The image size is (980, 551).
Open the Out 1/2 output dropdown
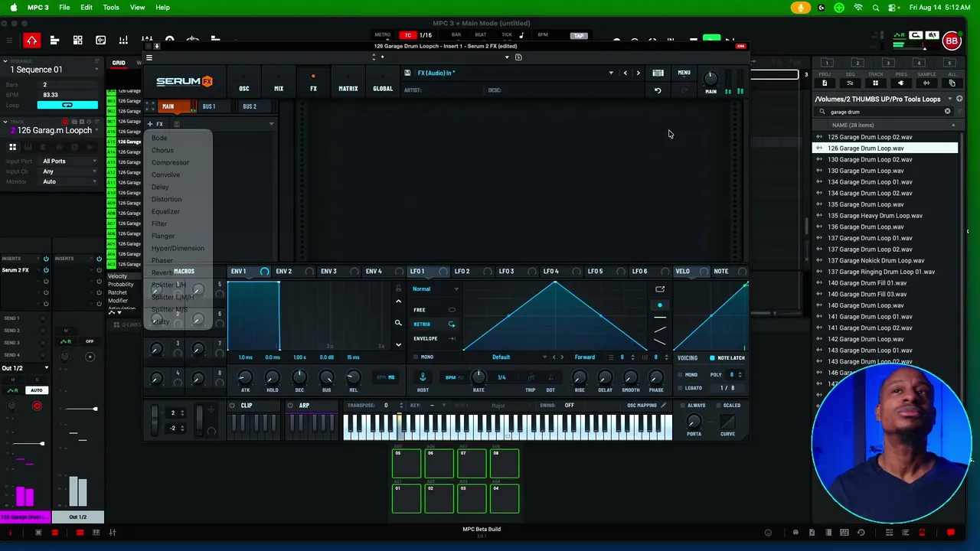25,368
